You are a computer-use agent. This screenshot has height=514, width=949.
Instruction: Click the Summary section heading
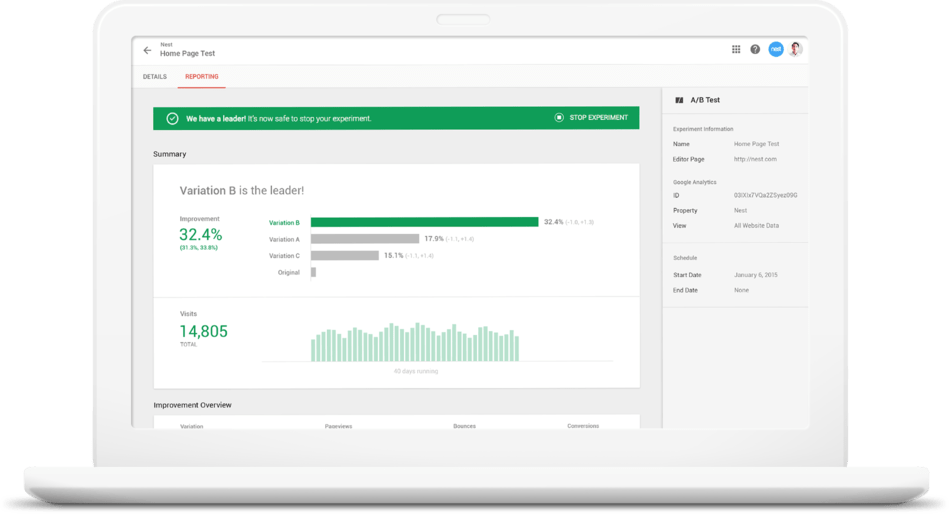click(x=169, y=154)
